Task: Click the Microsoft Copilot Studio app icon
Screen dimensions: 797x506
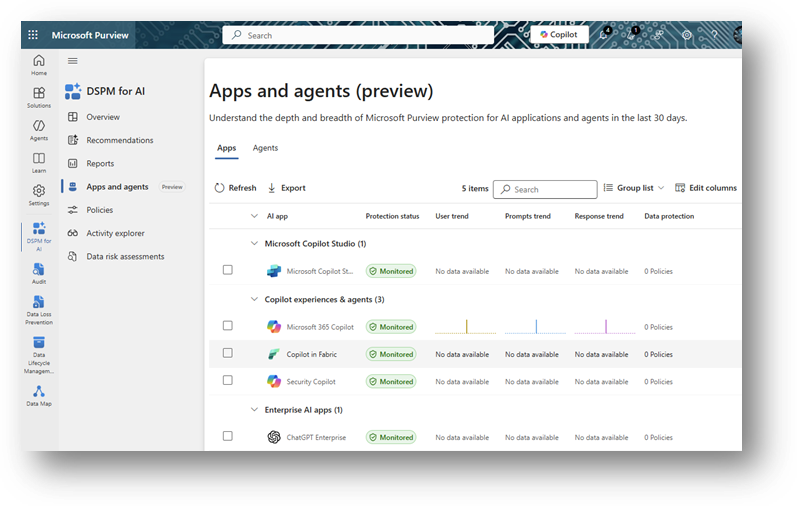Action: pos(274,271)
